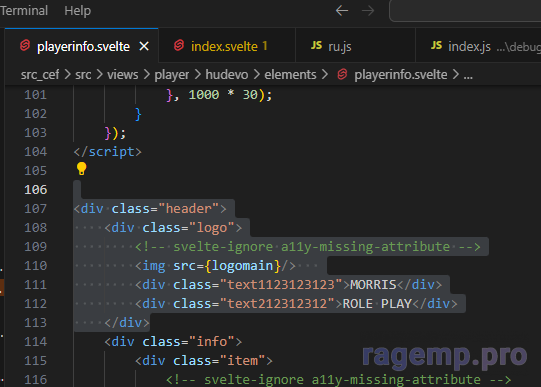Click the command center search box
This screenshot has width=541, height=387.
pos(465,11)
